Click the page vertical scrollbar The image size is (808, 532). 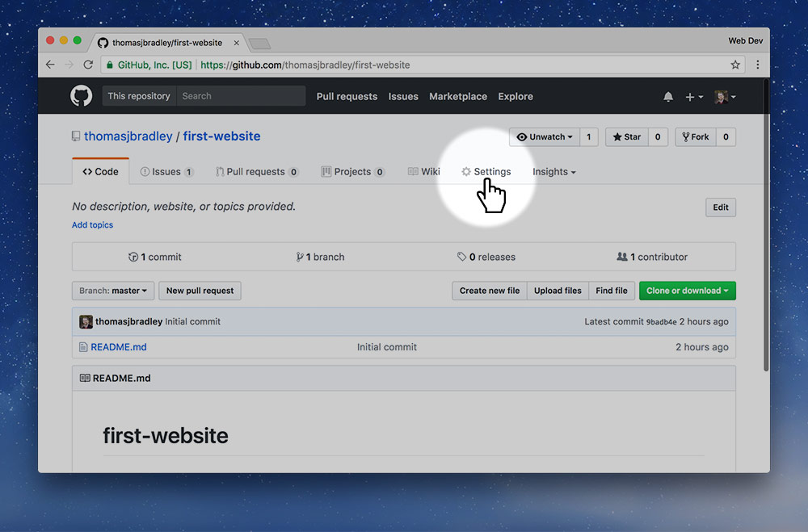pos(766,227)
